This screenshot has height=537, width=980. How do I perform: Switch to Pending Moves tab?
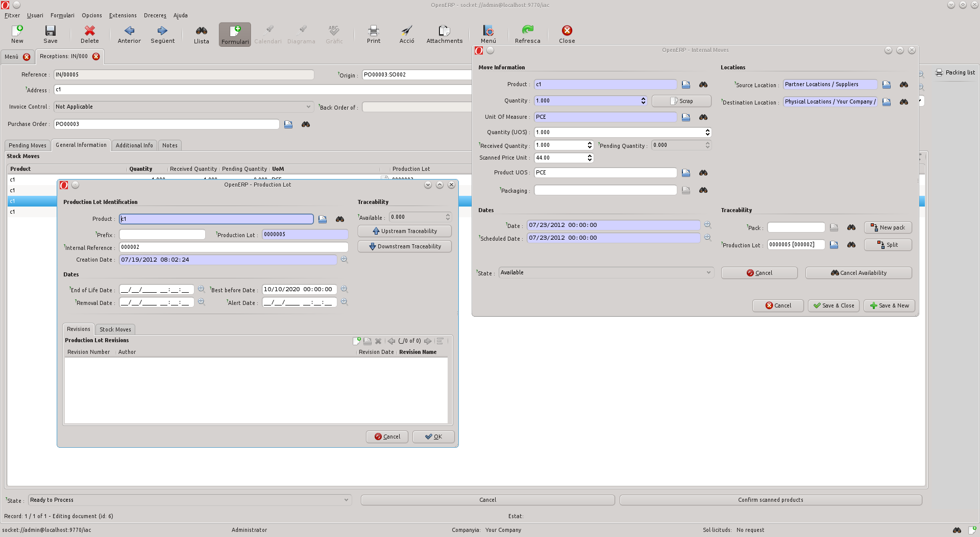28,146
